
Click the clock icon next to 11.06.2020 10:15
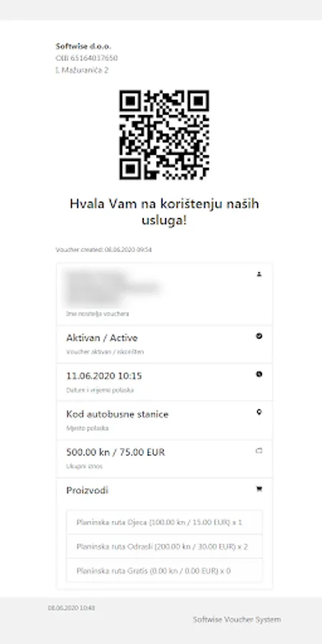pos(259,374)
